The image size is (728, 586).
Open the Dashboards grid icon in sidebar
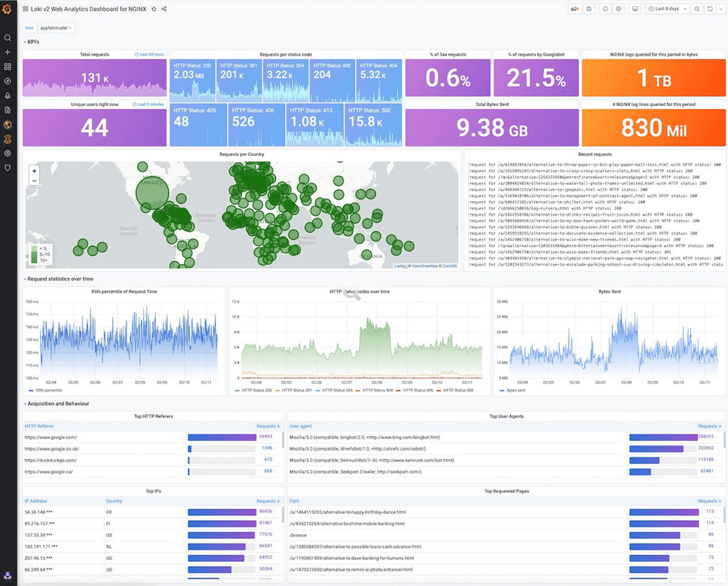point(8,67)
